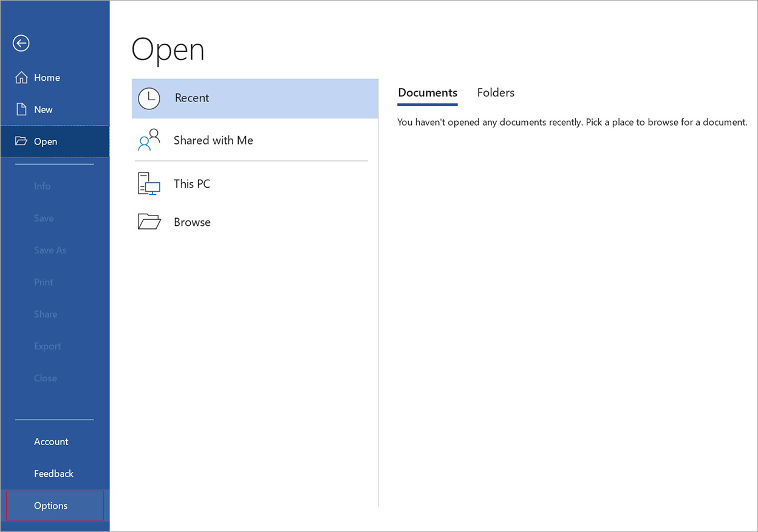Switch to the Documents tab
Screen dimensions: 758x532
tap(428, 93)
